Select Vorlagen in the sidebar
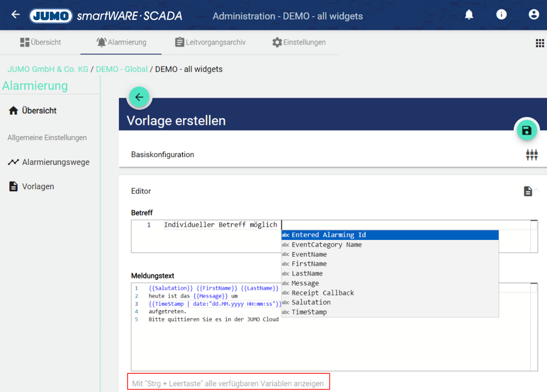 click(38, 187)
